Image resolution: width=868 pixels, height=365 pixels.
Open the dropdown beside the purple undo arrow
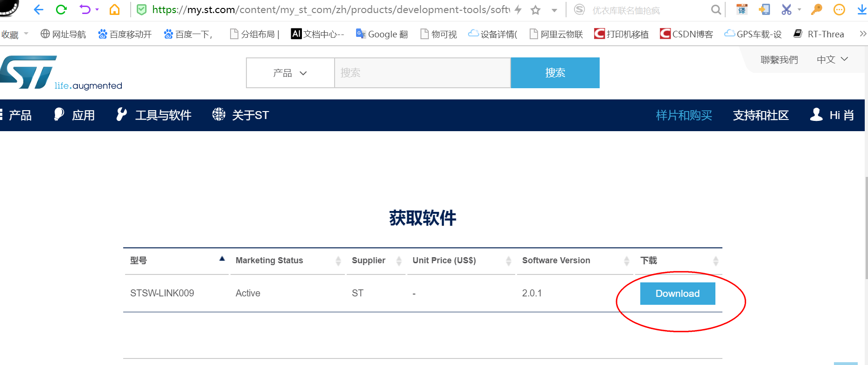click(97, 9)
